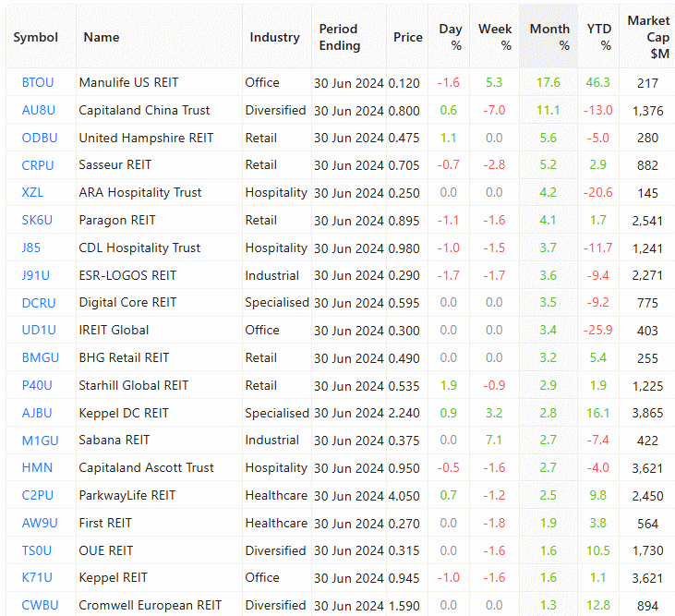This screenshot has width=675, height=616.
Task: Open the AJBU symbol link
Action: click(x=37, y=413)
